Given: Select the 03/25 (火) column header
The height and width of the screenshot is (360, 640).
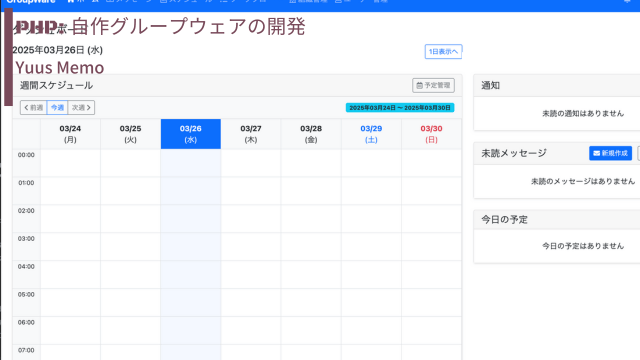Looking at the screenshot, I should pos(130,134).
